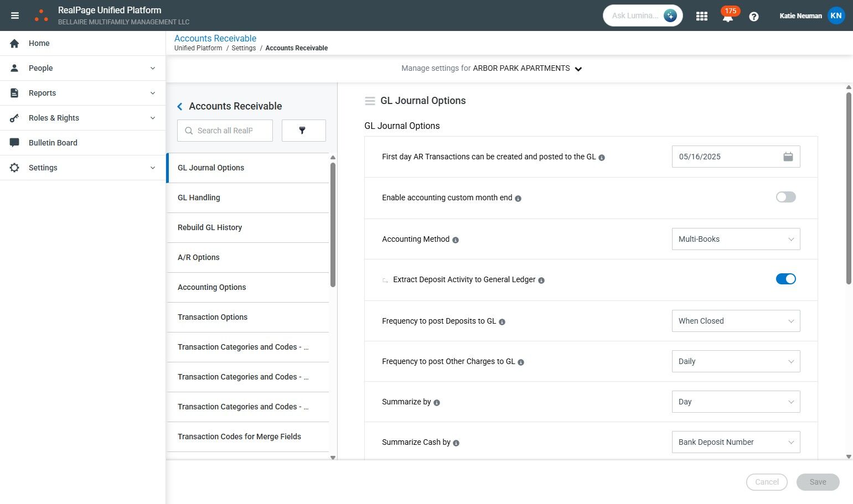Viewport: 853px width, 504px height.
Task: Select GL Handling in settings list
Action: pyautogui.click(x=199, y=198)
